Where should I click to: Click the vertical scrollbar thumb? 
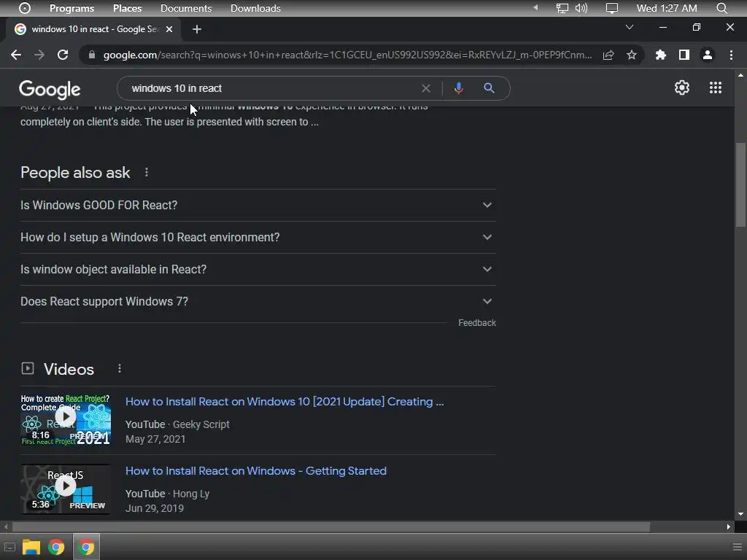pyautogui.click(x=740, y=186)
